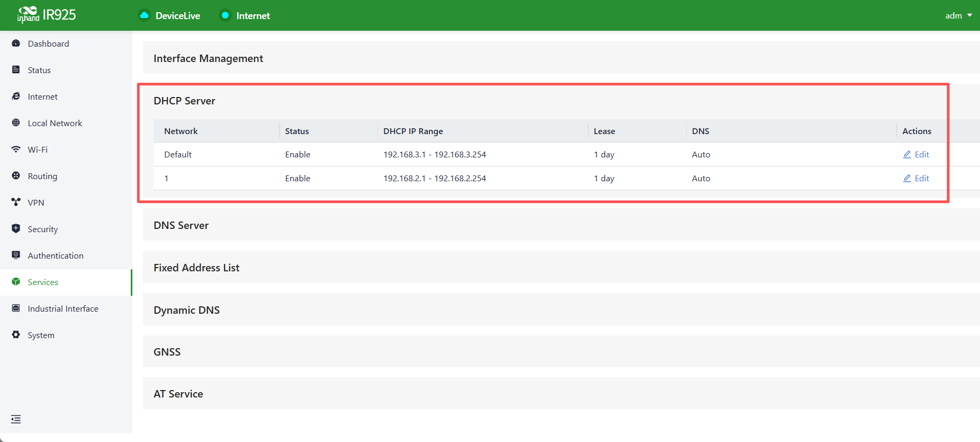Click the Default network name cell
The width and height of the screenshot is (980, 442).
(x=178, y=154)
